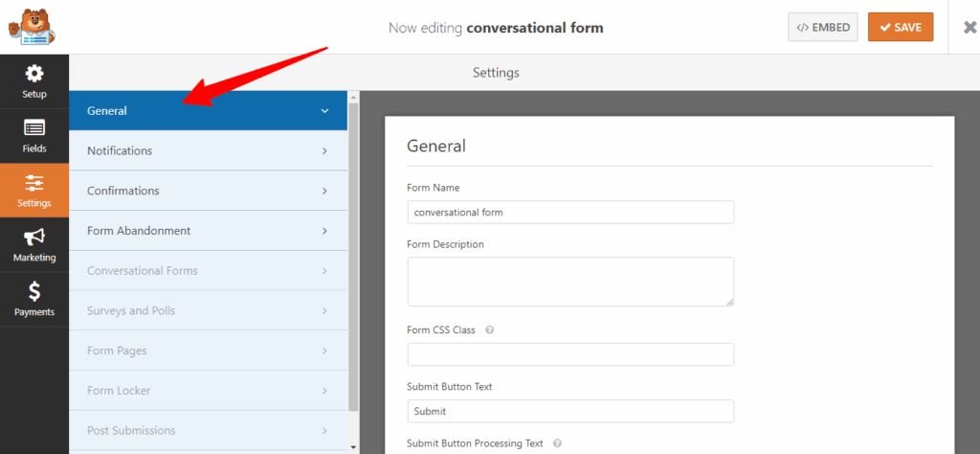
Task: Click the Submit Button Text input
Action: [570, 412]
